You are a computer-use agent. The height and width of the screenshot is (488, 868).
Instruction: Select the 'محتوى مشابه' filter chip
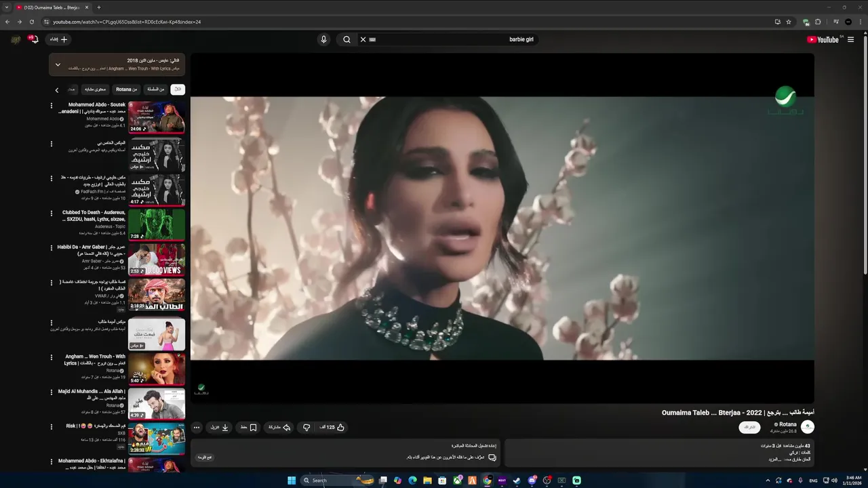click(96, 89)
